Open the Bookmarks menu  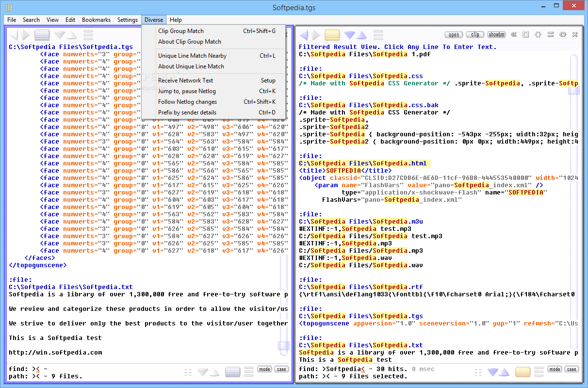96,20
